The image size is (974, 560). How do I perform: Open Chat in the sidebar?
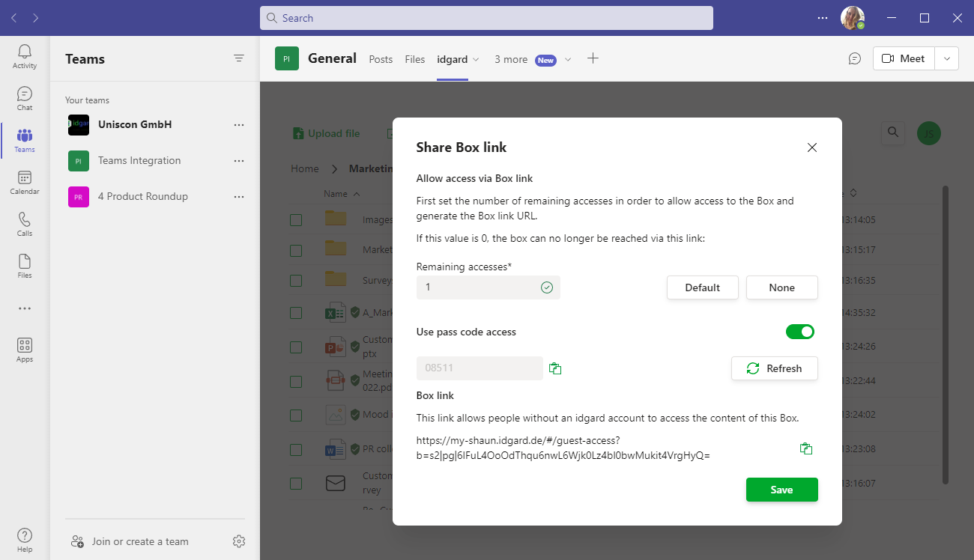pos(25,99)
